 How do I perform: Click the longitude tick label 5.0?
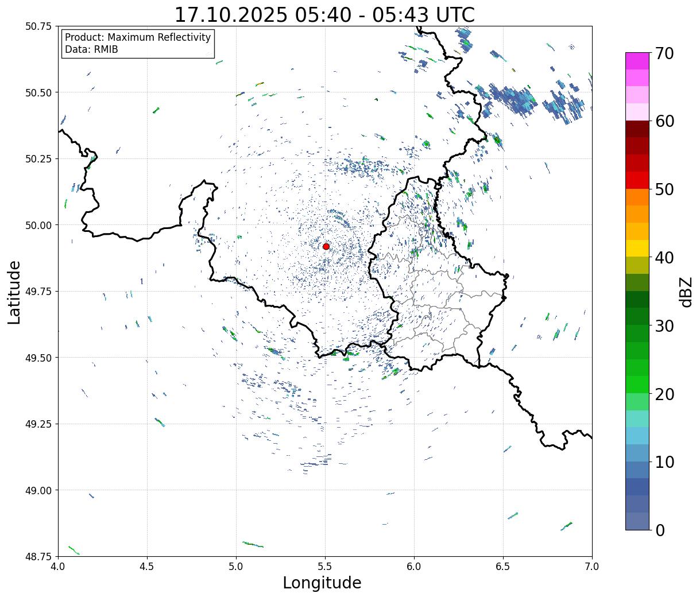[x=236, y=567]
